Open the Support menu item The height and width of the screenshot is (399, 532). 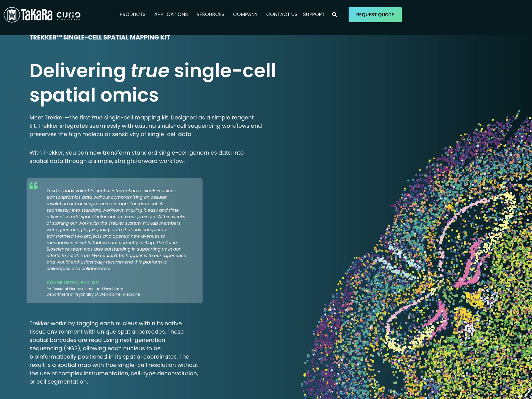point(314,15)
